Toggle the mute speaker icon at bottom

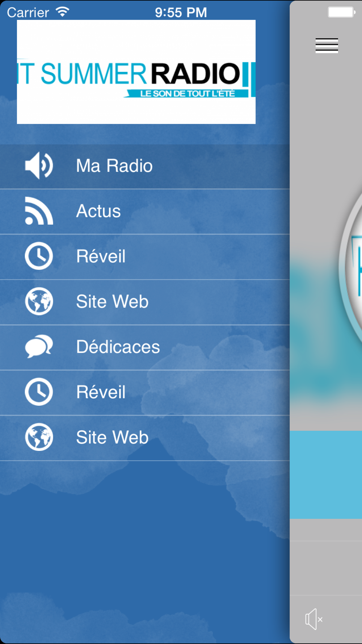[x=314, y=619]
